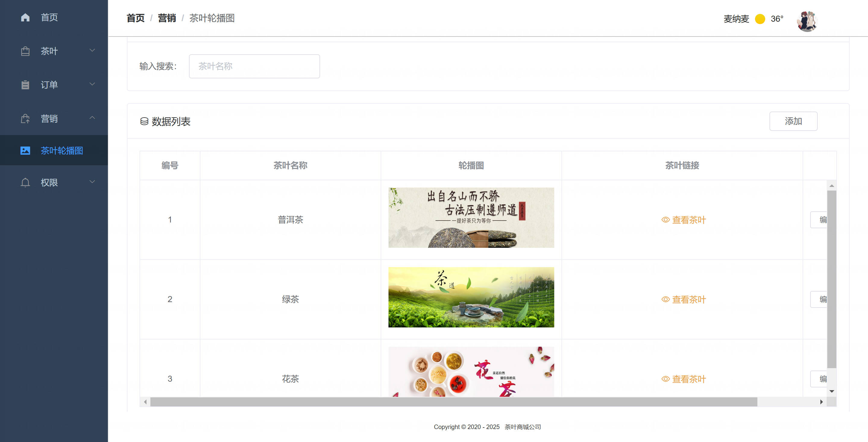Focus the 茶叶名称 search field

click(254, 66)
